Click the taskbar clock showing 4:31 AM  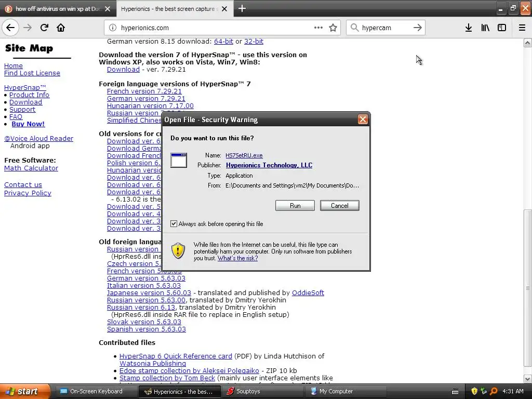(x=513, y=391)
